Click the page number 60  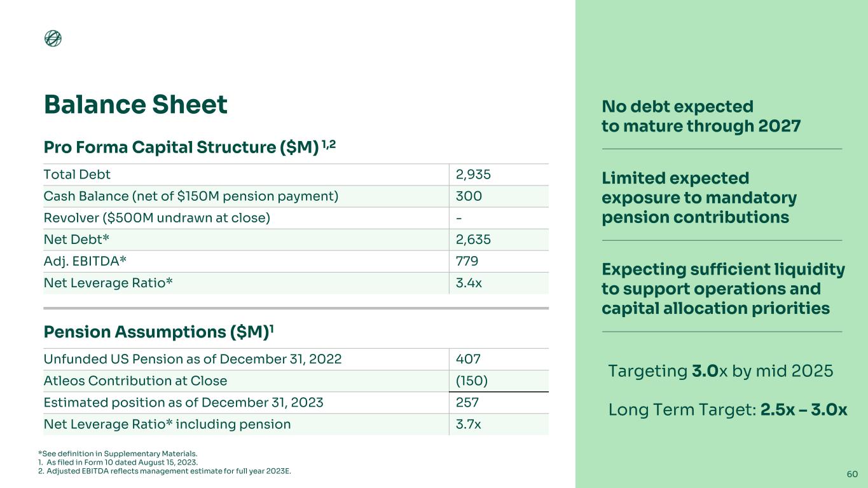tap(852, 474)
